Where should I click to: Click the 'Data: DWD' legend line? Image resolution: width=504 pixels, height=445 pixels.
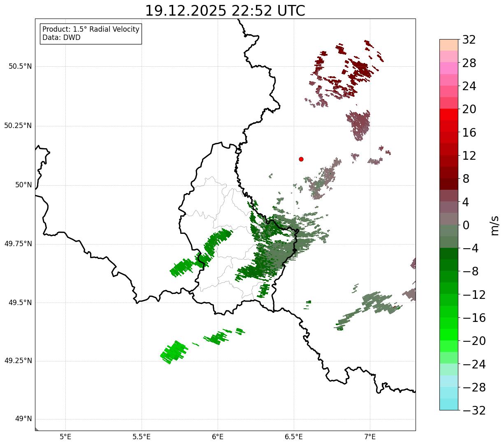pos(61,37)
